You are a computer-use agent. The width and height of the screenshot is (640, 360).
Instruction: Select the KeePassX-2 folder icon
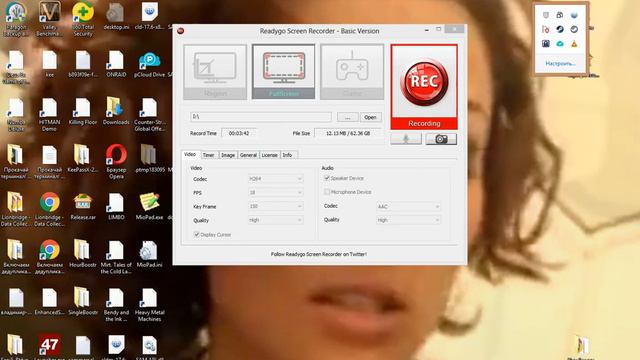click(83, 158)
